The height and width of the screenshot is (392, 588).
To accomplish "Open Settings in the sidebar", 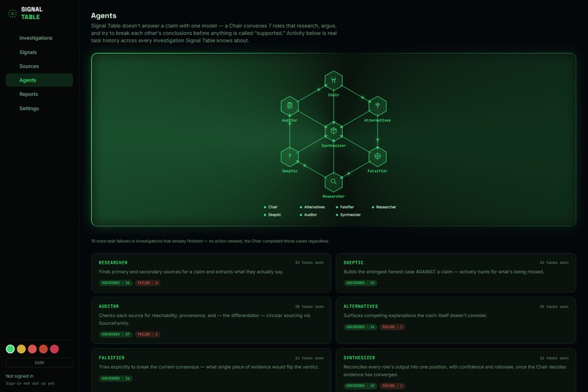I will (39, 109).
